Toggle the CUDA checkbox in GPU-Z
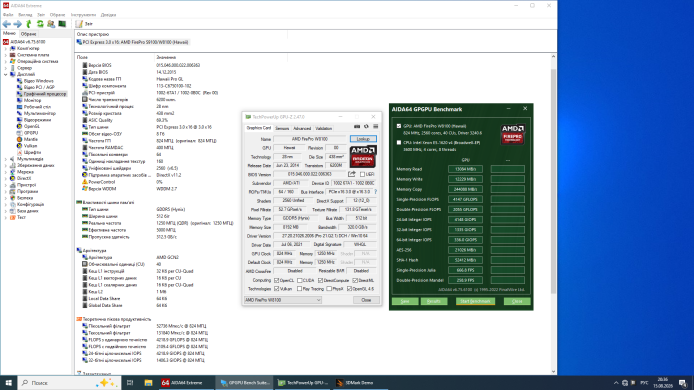The width and height of the screenshot is (694, 390). [300, 281]
